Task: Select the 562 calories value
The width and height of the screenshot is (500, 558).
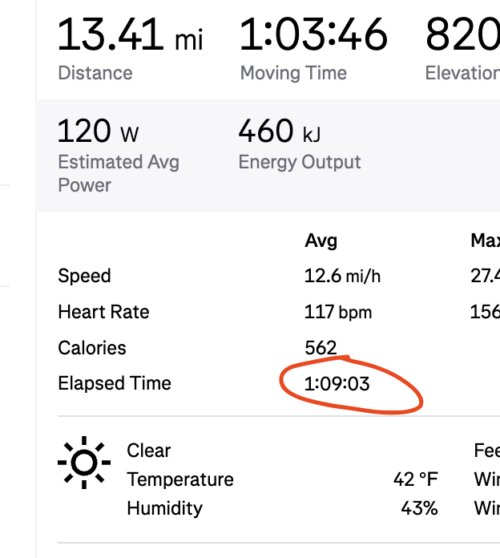Action: (321, 348)
